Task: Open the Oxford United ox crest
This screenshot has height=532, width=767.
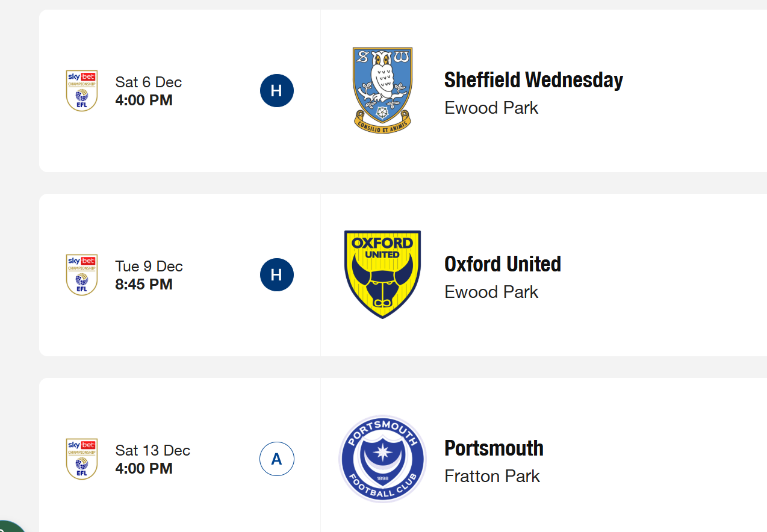Action: click(382, 274)
